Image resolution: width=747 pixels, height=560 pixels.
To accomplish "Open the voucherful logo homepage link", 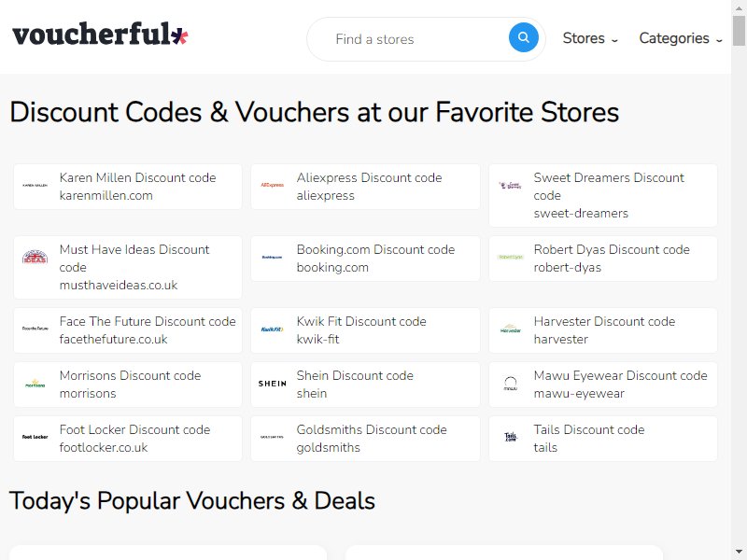I will coord(100,34).
